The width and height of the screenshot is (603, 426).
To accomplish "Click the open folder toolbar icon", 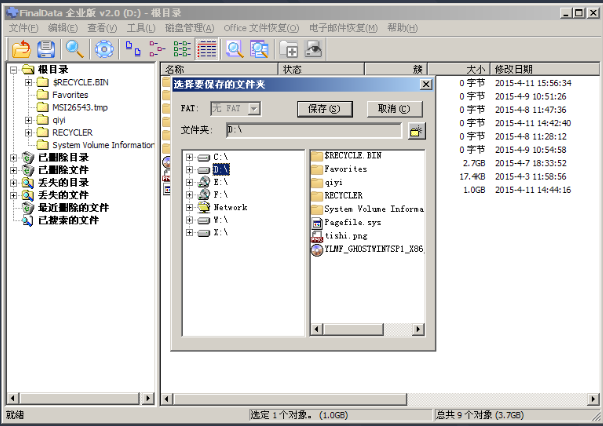I will click(21, 49).
